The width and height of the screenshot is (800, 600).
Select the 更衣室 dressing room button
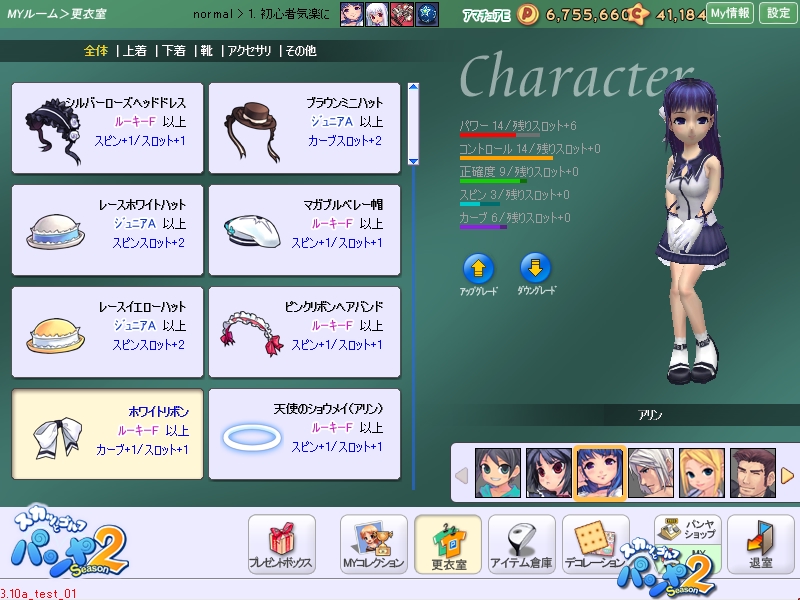point(447,544)
